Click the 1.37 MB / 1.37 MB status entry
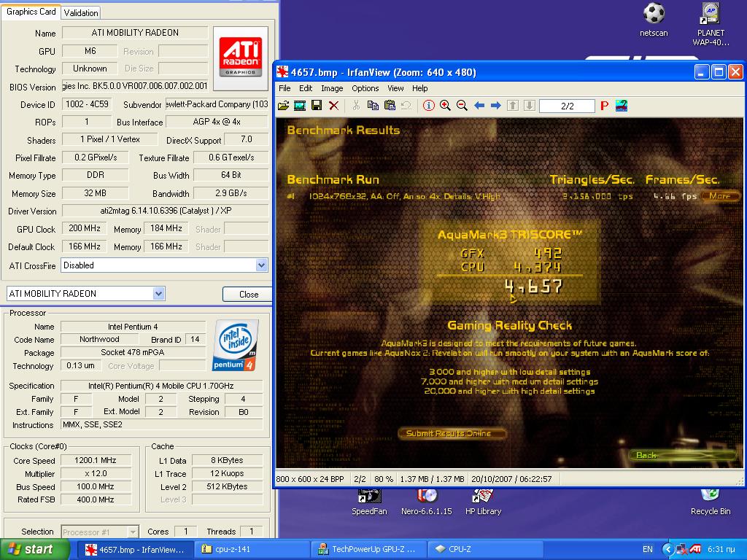 tap(432, 479)
